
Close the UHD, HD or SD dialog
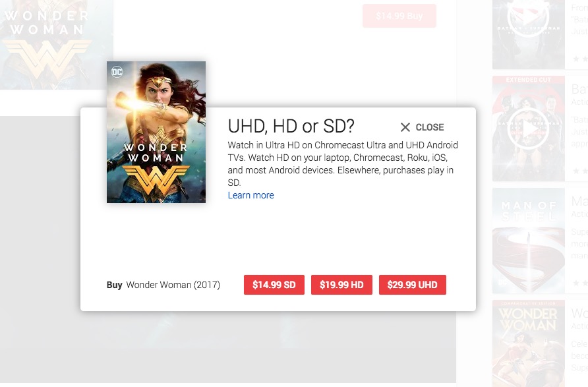pos(422,127)
